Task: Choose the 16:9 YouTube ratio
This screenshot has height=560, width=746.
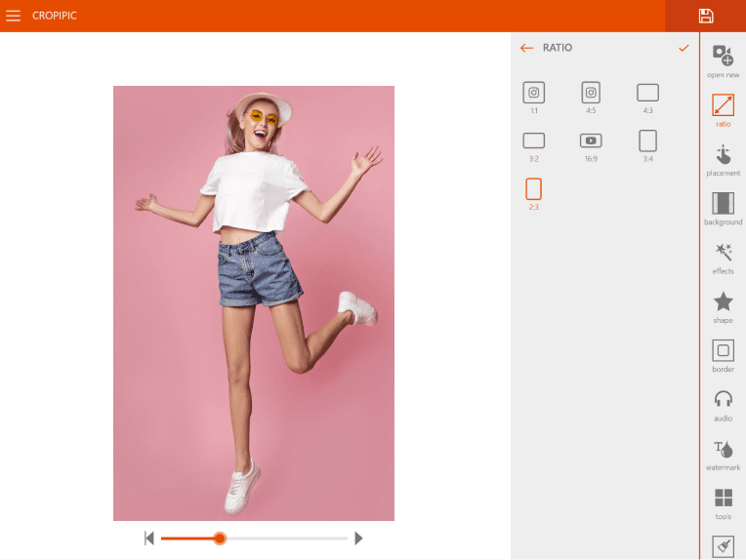Action: [x=591, y=141]
